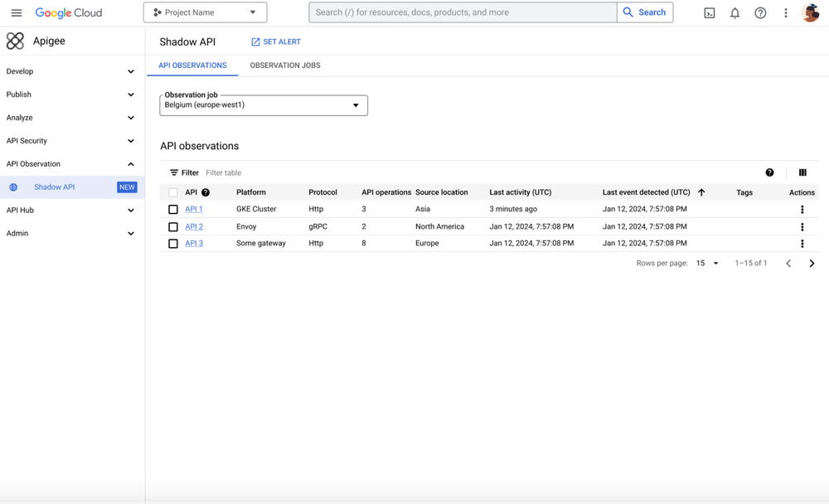Open the column display options icon
829x504 pixels.
[x=802, y=172]
